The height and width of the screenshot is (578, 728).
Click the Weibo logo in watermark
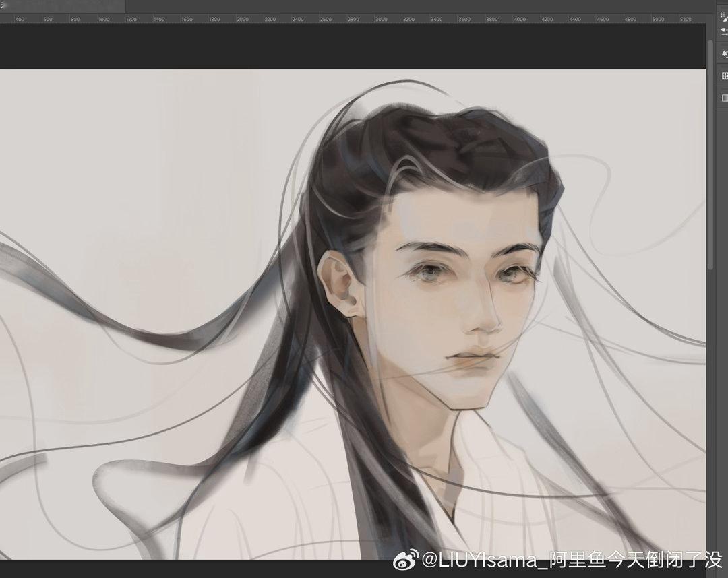405,559
